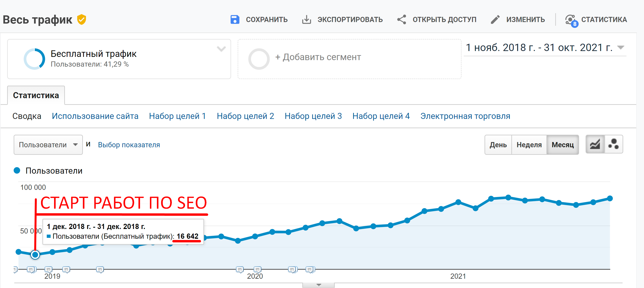Open the Сводка subtab
Screen dimensions: 644x288
point(27,116)
